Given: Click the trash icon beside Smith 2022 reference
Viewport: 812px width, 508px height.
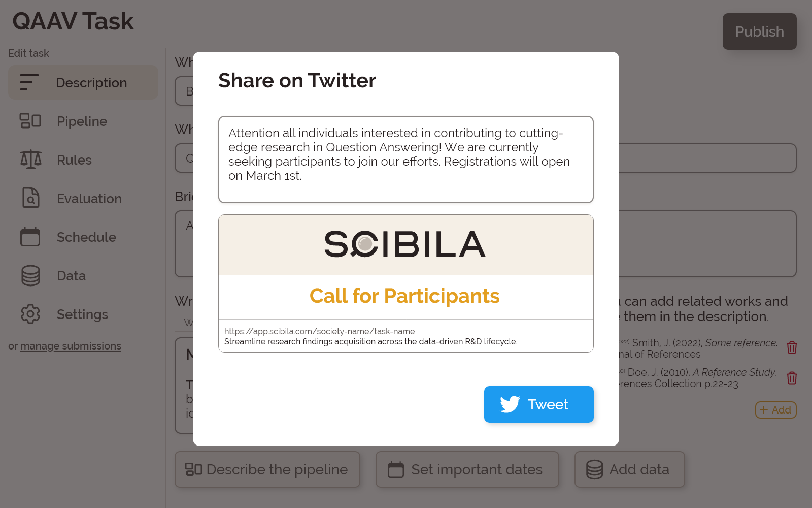Looking at the screenshot, I should [792, 347].
